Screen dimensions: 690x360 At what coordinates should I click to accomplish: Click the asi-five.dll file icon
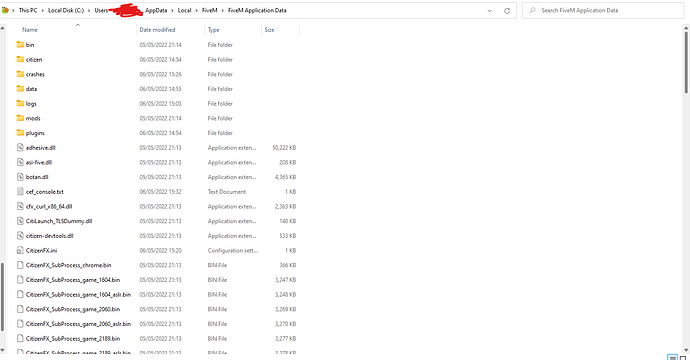(x=20, y=162)
